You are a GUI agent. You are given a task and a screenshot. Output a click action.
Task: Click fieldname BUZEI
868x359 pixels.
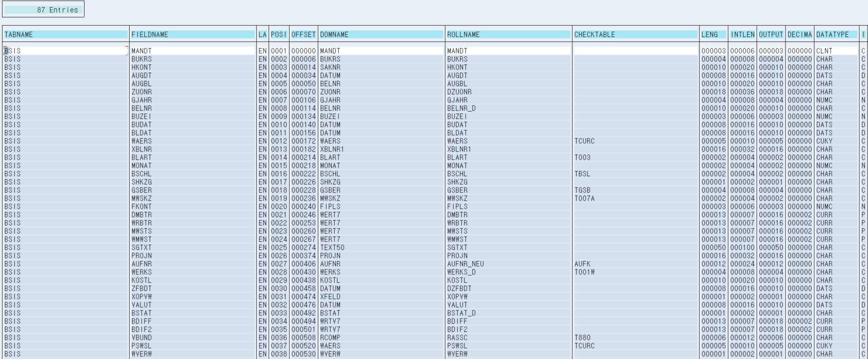click(142, 116)
